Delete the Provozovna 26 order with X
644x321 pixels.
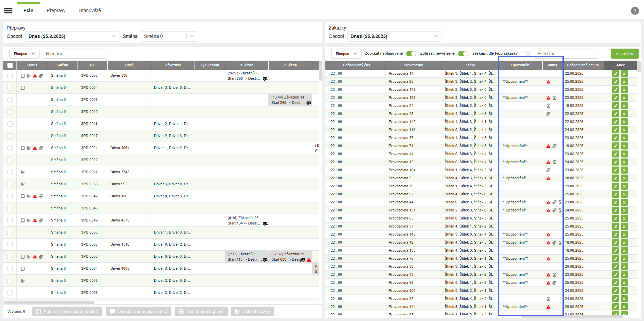[624, 81]
